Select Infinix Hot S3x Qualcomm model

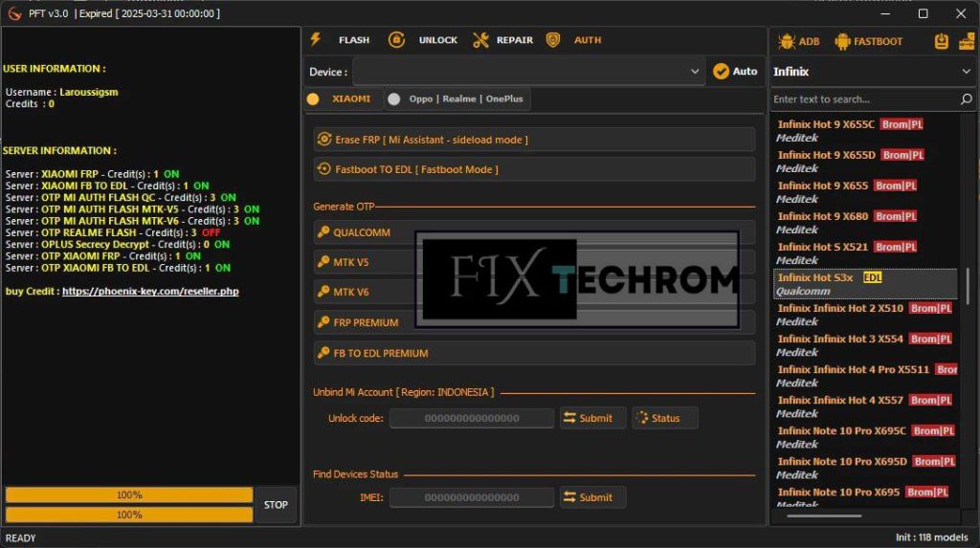tap(865, 284)
